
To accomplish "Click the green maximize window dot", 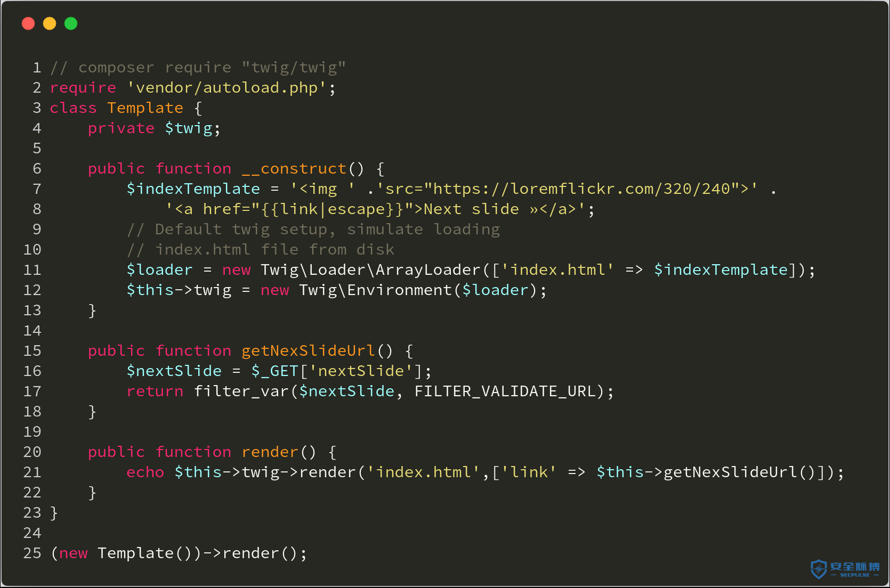I will click(x=71, y=23).
